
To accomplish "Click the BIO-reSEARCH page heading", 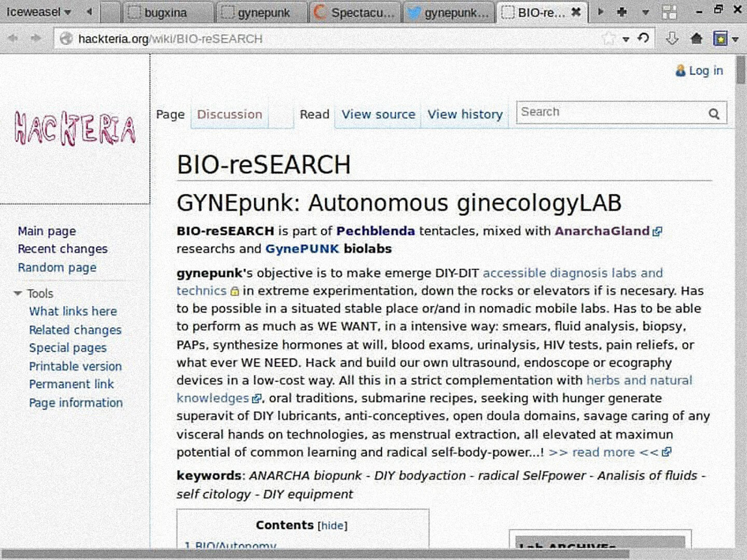I will [264, 165].
